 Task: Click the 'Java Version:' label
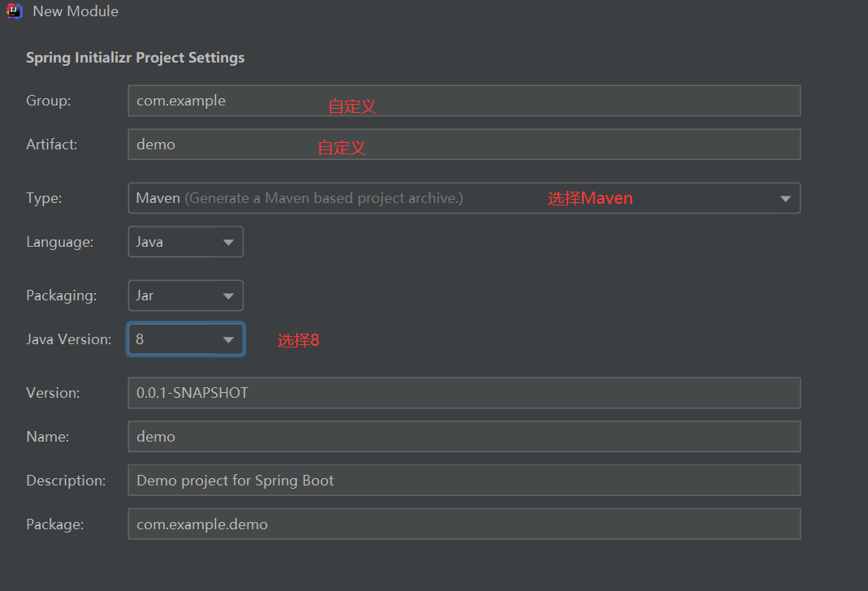[69, 339]
